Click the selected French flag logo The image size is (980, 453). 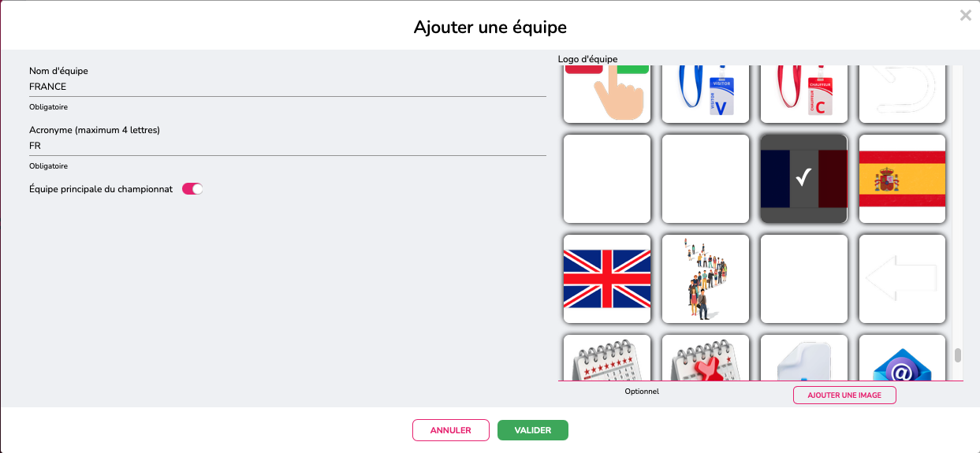pos(803,179)
